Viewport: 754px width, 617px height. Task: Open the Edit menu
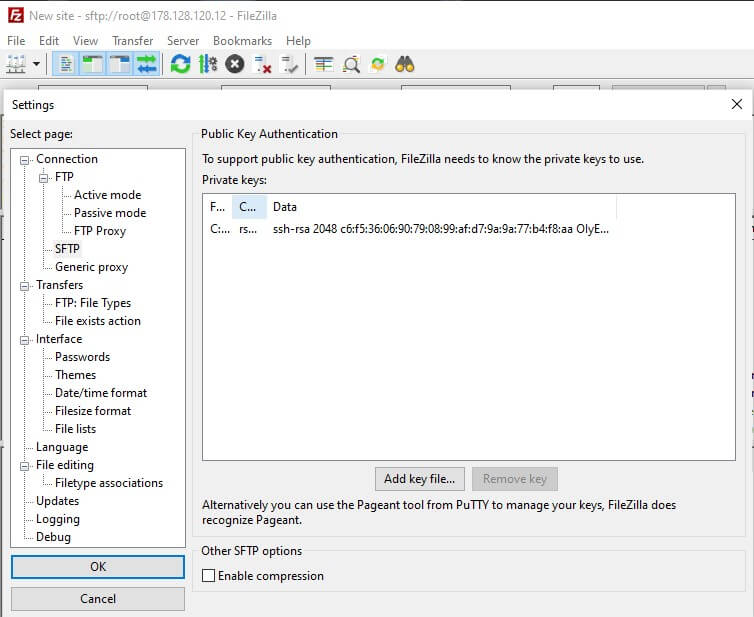(x=49, y=41)
